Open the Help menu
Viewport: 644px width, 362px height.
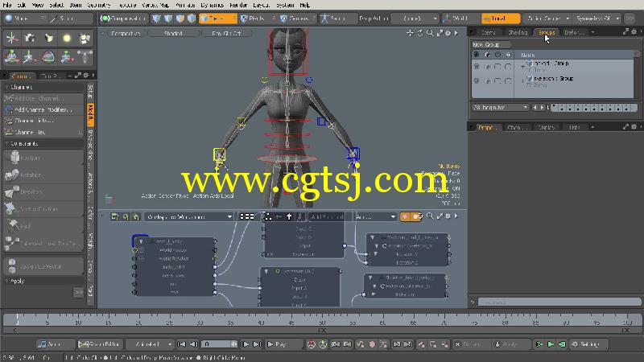point(305,5)
